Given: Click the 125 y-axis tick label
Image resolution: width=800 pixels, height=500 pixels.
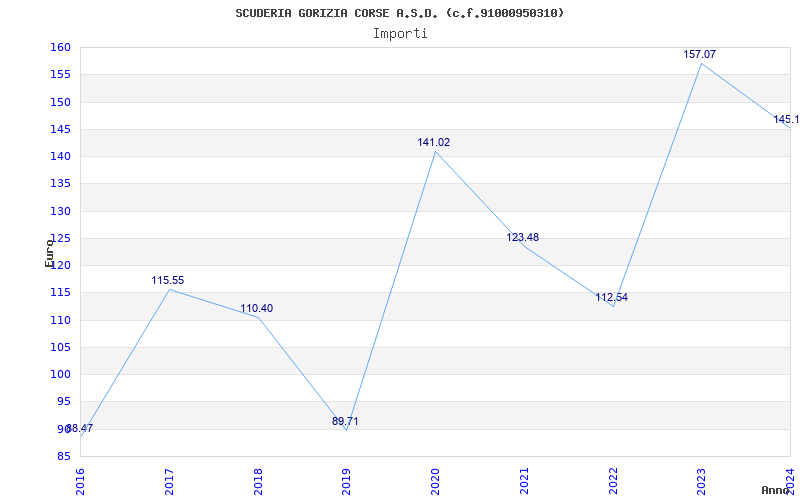Looking at the screenshot, I should coord(60,238).
